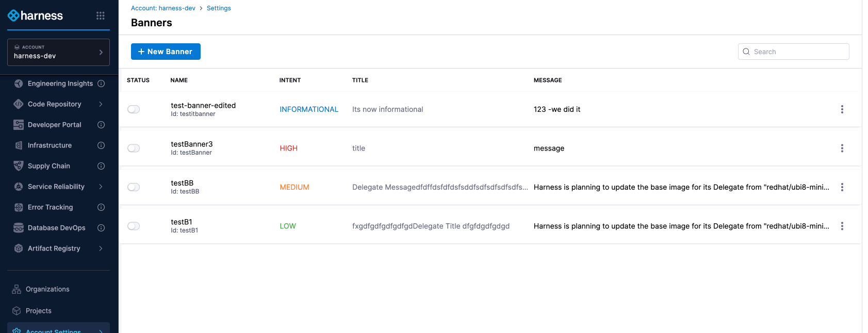The height and width of the screenshot is (333, 868).
Task: Click the Developer Portal module icon
Action: [x=19, y=125]
